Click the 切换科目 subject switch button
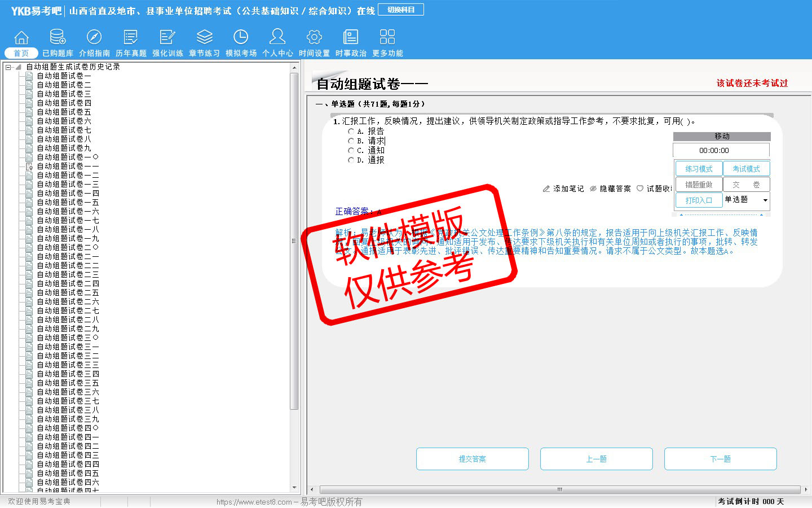812x508 pixels. coord(400,10)
